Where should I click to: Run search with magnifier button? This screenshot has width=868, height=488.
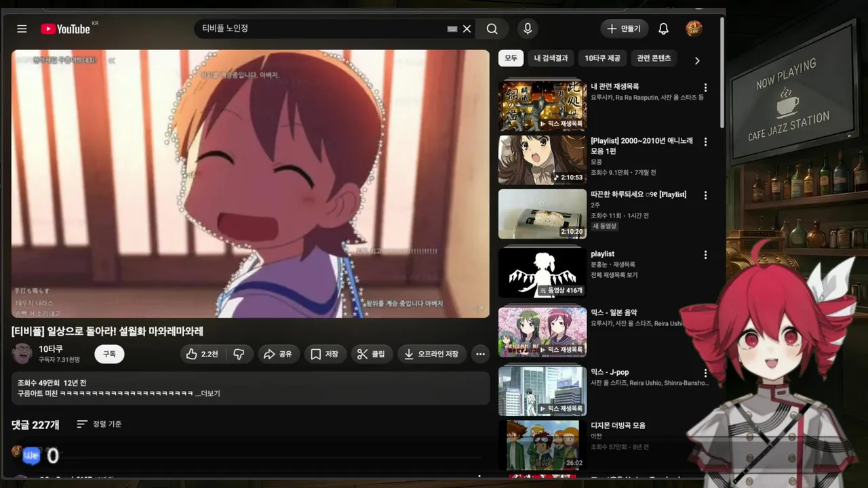492,29
